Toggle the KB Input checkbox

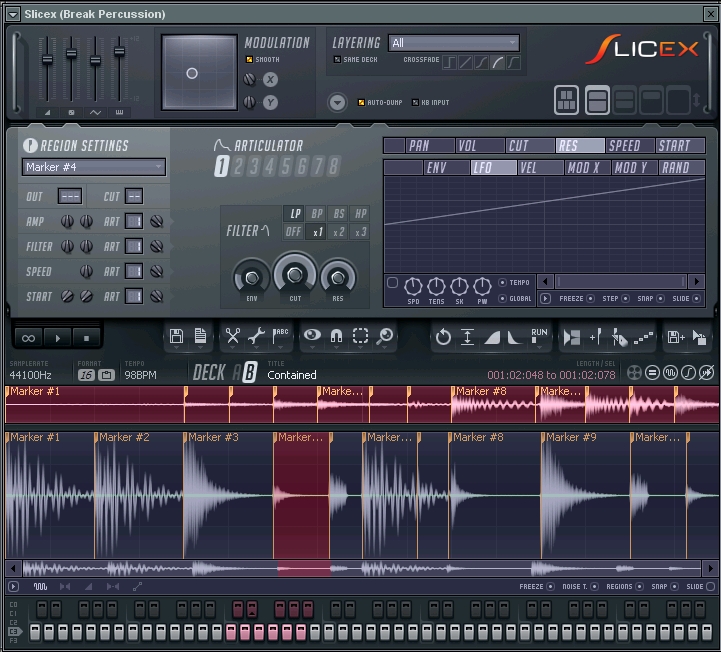pos(415,102)
